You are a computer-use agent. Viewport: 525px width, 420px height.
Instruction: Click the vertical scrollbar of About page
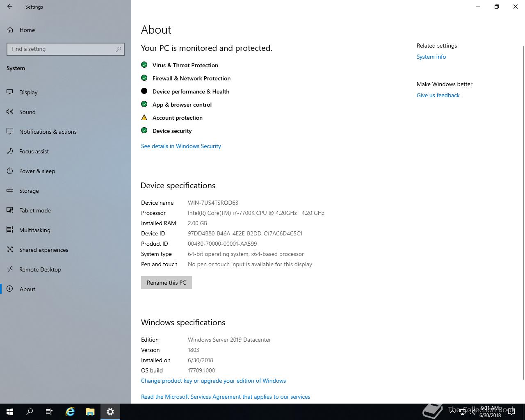coord(523,212)
